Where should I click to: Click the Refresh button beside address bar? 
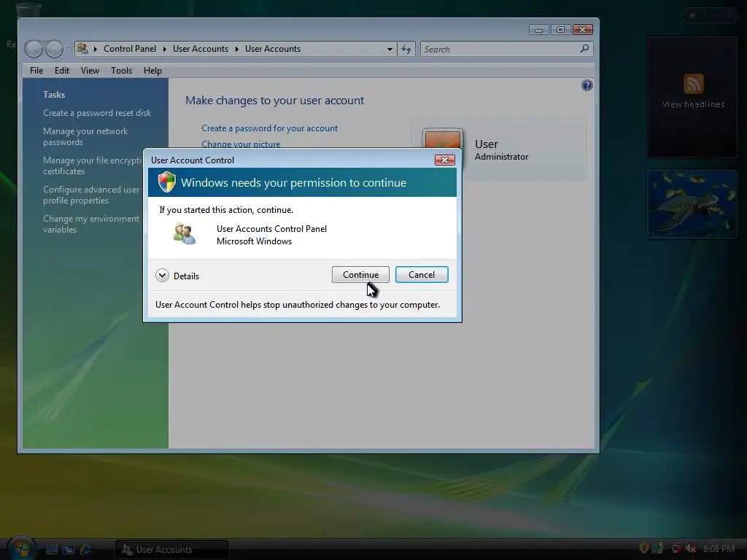[406, 49]
